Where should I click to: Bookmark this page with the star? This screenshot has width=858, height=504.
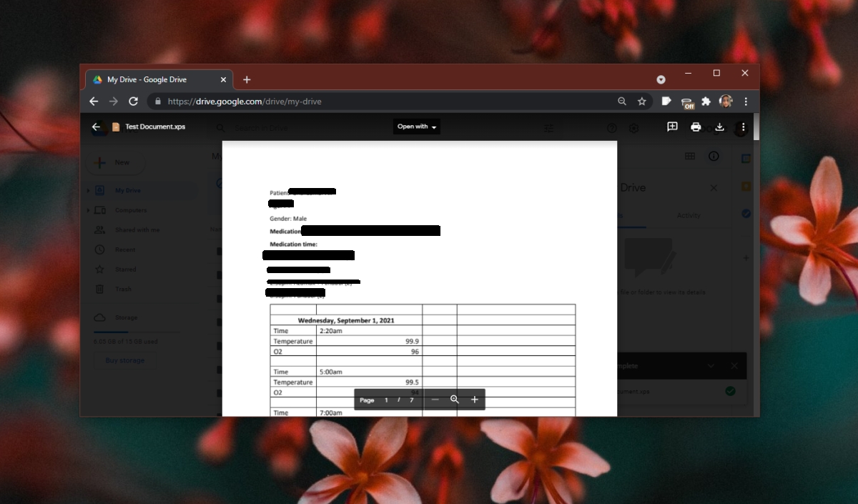click(642, 102)
